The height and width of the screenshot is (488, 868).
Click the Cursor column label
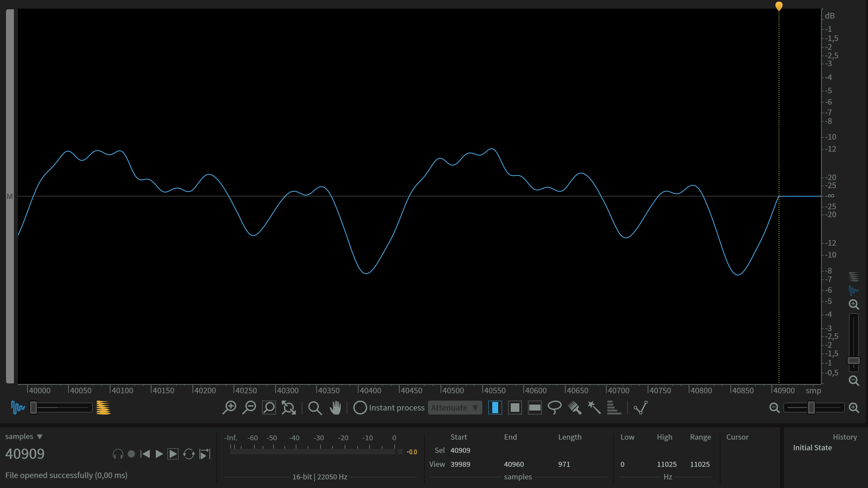coord(737,437)
